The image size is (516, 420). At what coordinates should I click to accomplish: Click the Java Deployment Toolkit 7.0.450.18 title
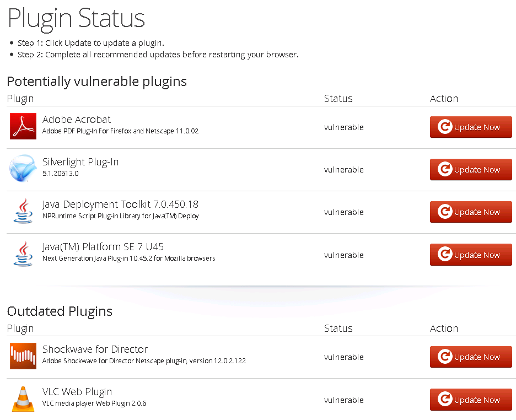pos(120,204)
